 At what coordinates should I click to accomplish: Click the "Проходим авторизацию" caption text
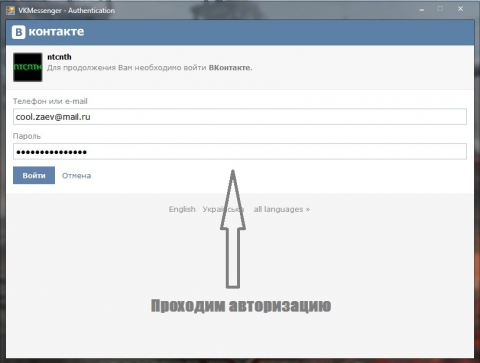click(x=241, y=306)
